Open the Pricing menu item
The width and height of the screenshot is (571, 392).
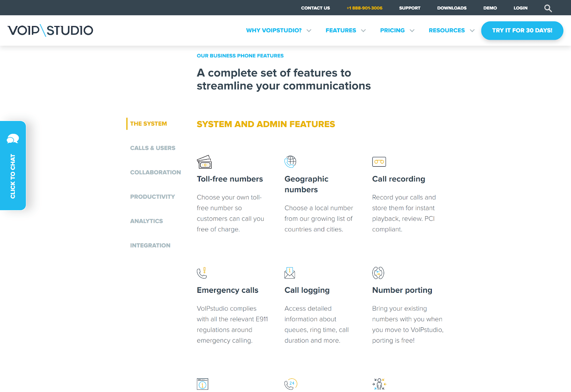(392, 30)
